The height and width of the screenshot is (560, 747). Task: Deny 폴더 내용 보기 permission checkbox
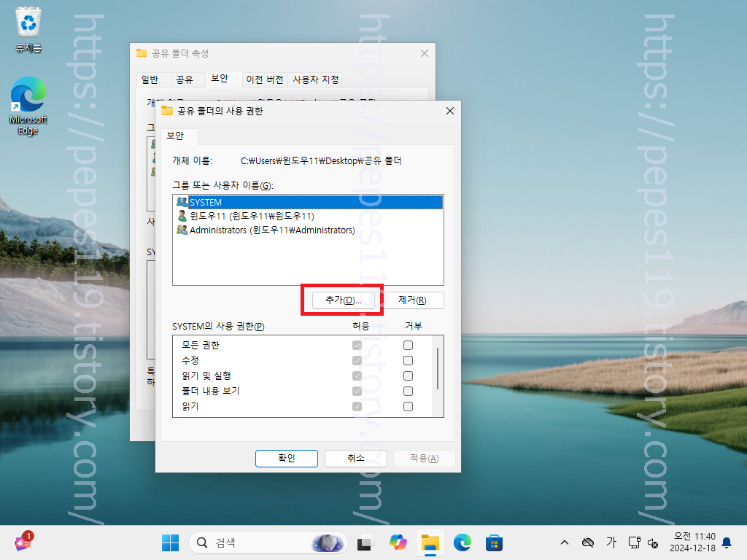click(x=408, y=391)
